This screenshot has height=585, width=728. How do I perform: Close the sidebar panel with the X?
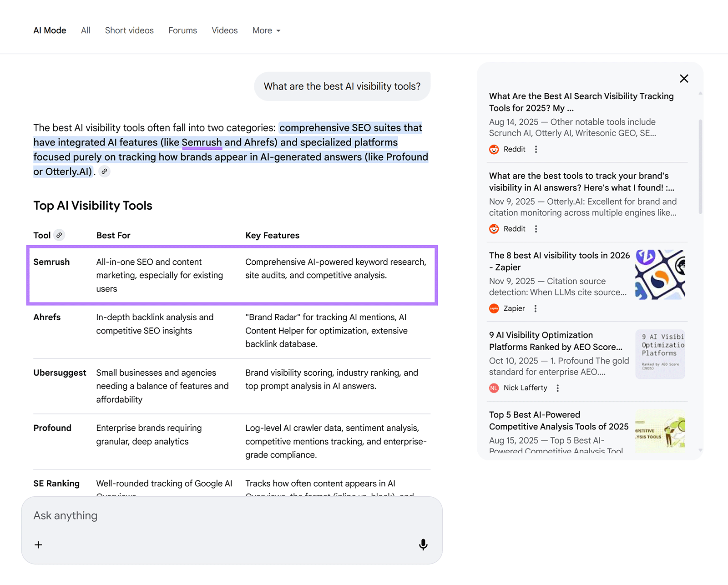click(684, 78)
